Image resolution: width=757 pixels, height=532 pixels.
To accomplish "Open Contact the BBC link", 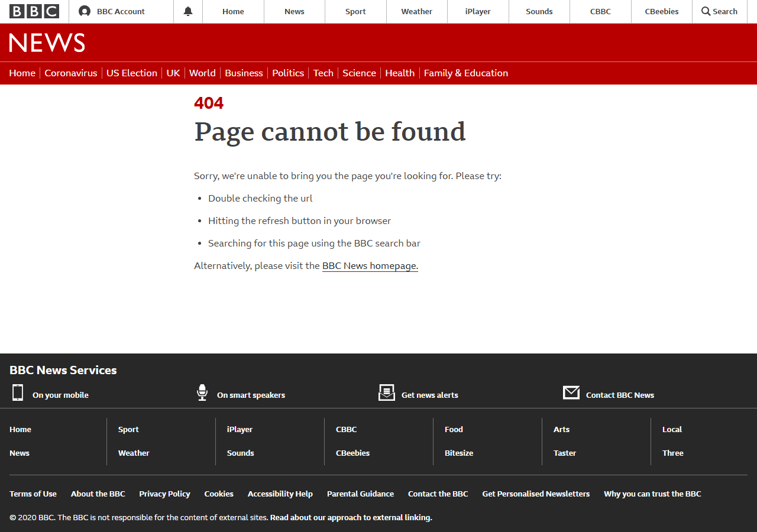I will click(438, 494).
